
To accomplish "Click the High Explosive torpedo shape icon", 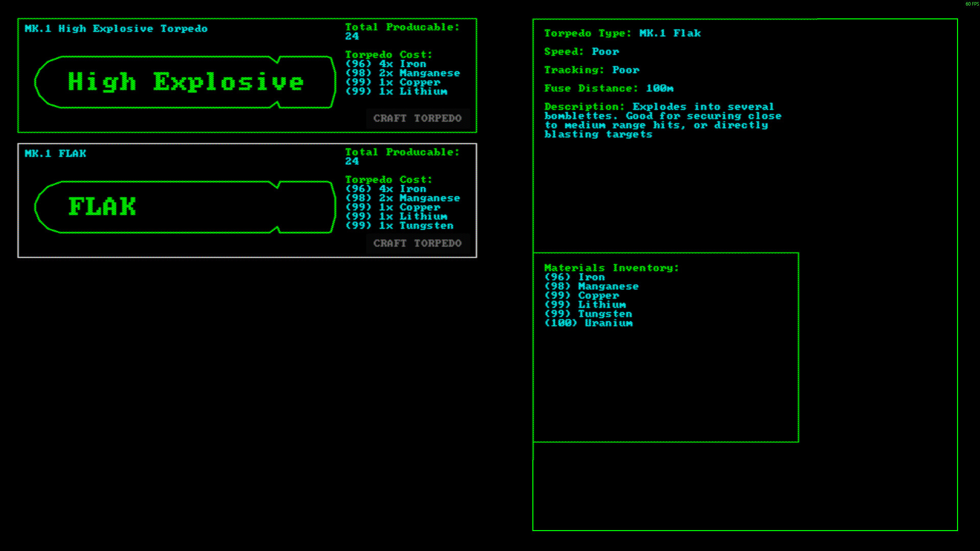I will click(185, 82).
